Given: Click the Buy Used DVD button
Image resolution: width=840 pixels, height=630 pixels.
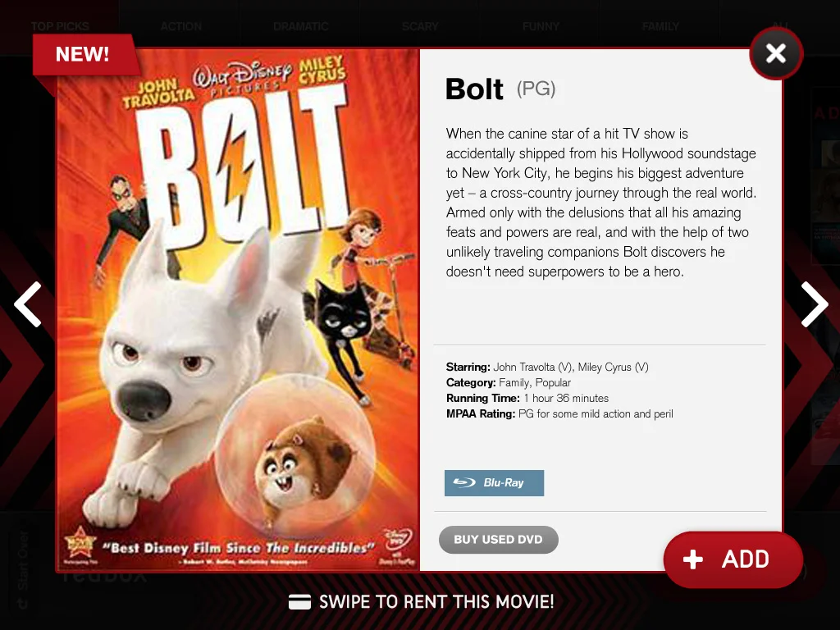Looking at the screenshot, I should 498,540.
